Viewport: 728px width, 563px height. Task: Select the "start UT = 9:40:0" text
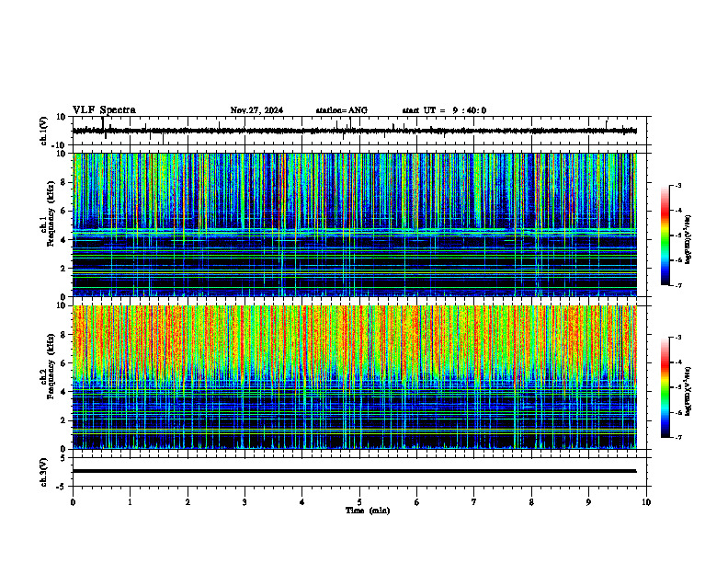tap(444, 110)
